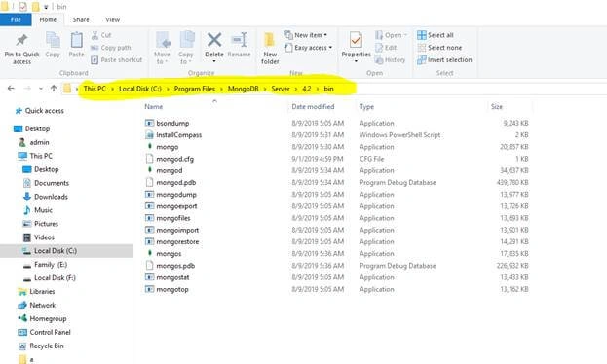Open the New item dropdown
This screenshot has width=607, height=364.
(x=306, y=35)
